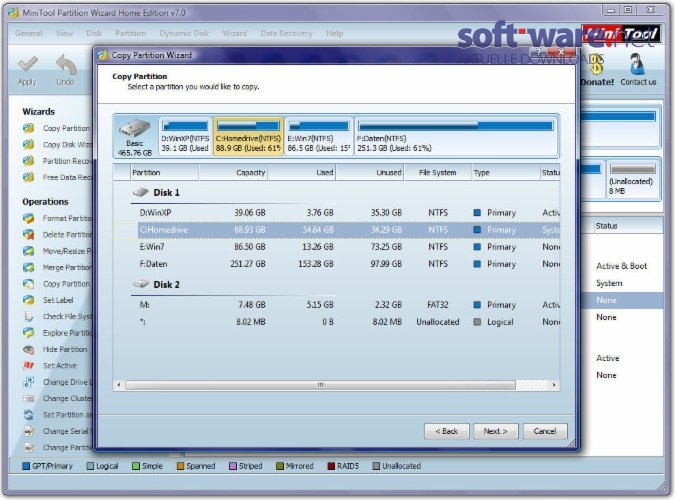
Task: Select Delete Partition operation icon
Action: [28, 235]
